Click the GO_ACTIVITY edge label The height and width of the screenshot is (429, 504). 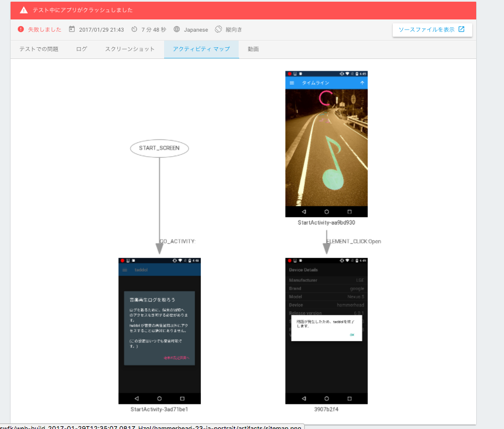pos(177,242)
